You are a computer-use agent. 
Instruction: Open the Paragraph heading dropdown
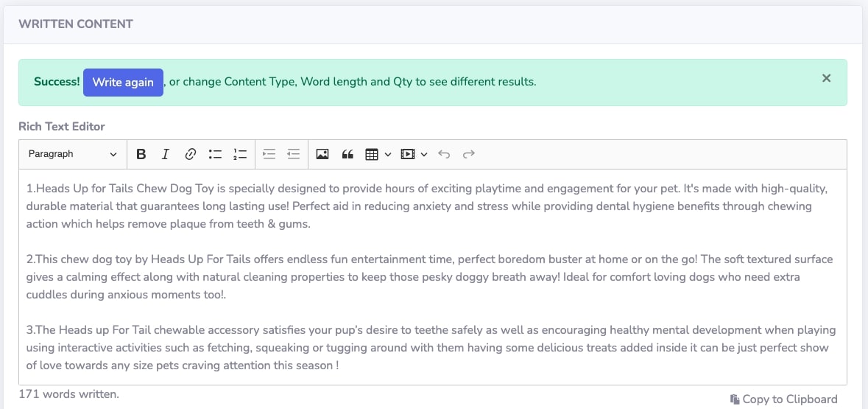73,154
